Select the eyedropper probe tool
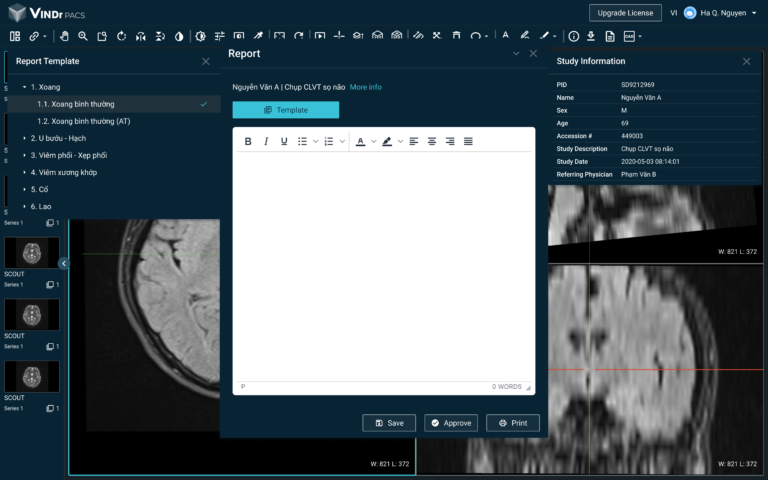768x480 pixels. click(258, 36)
